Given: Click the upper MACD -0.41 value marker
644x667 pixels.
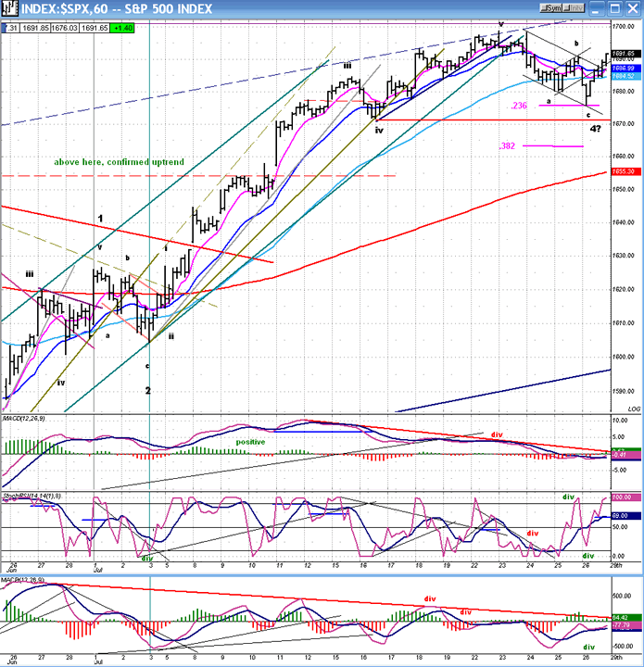Looking at the screenshot, I should click(625, 455).
